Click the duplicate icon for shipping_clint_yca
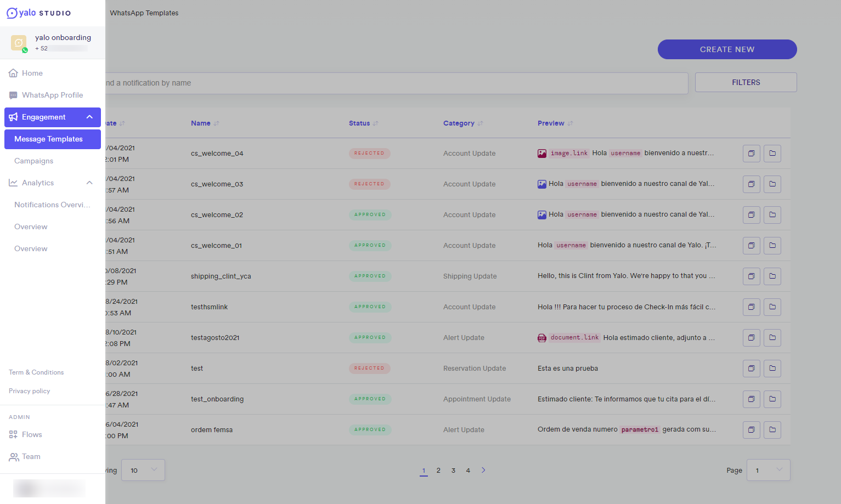The width and height of the screenshot is (841, 504). point(752,276)
